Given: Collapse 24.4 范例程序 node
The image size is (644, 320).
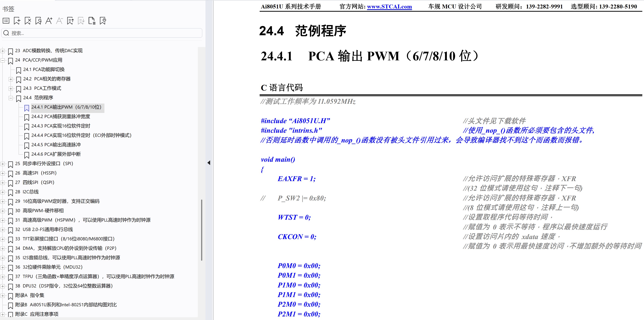Looking at the screenshot, I should pyautogui.click(x=11, y=98).
